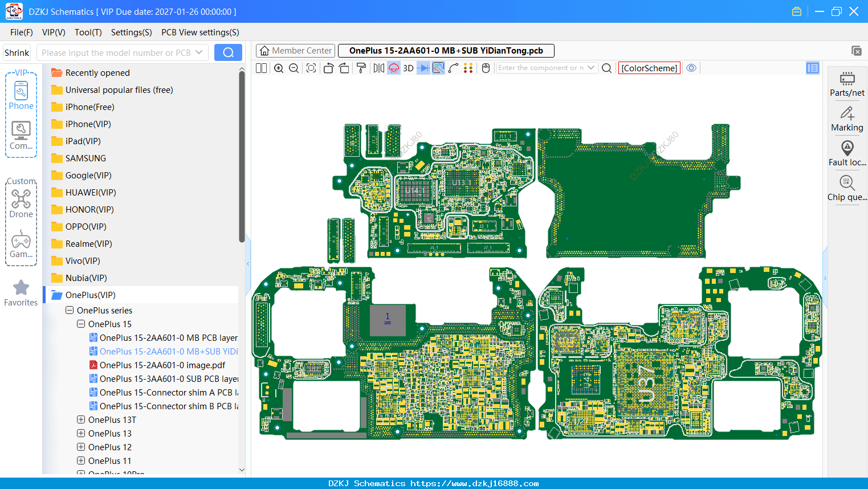
Task: Fit the board to window icon
Action: click(311, 68)
